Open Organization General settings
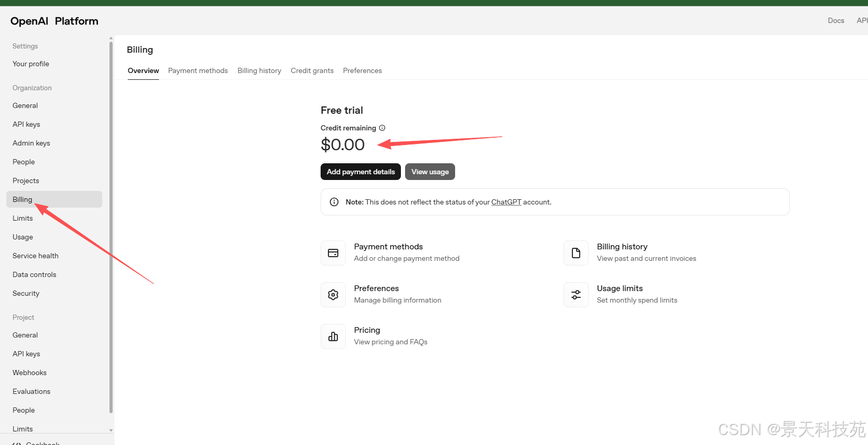 54,105
